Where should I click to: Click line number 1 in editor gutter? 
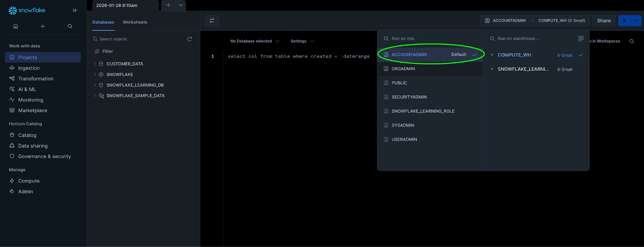click(x=213, y=56)
